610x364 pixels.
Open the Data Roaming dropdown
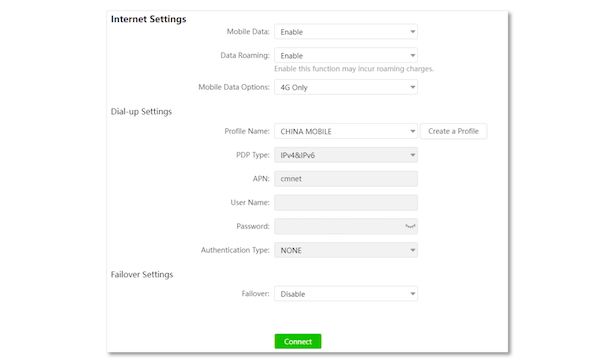pyautogui.click(x=345, y=56)
